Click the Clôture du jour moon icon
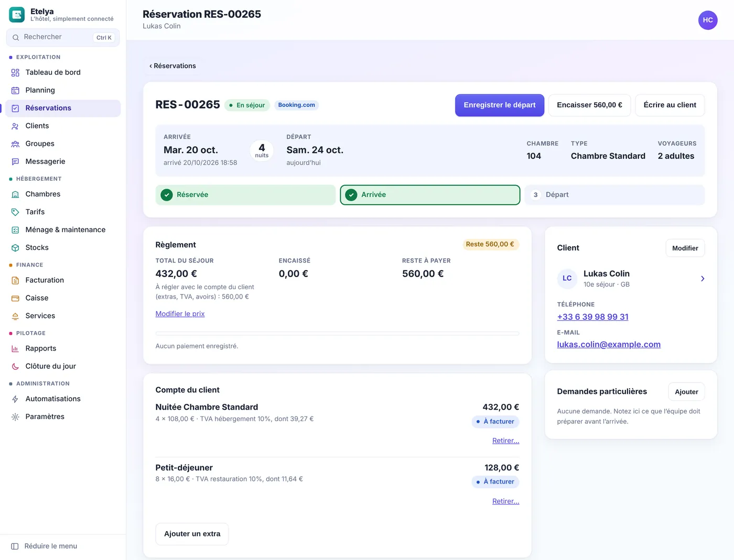 pyautogui.click(x=15, y=367)
